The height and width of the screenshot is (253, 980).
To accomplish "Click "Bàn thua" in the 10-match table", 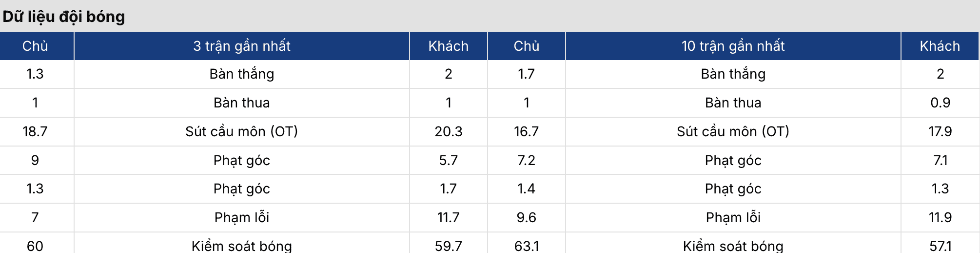I will pos(733,103).
